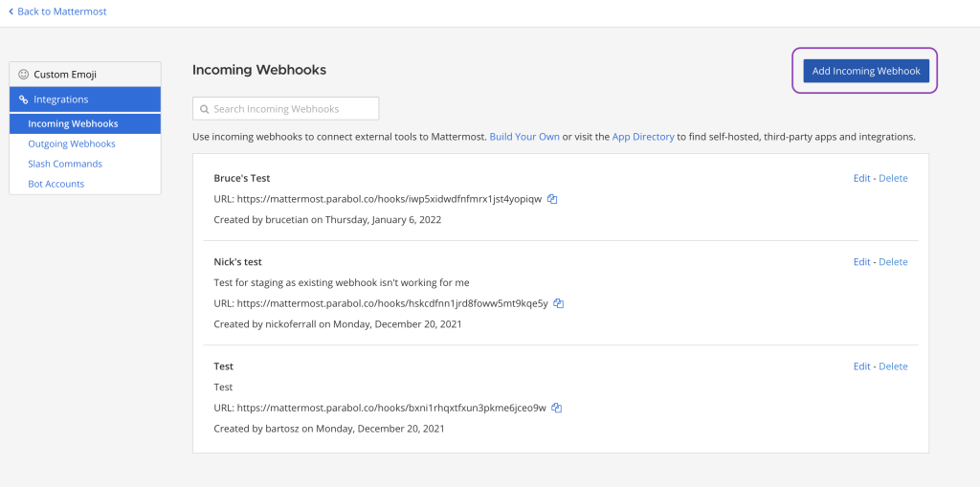Click the Nick's test webhook title
Viewport: 980px width, 487px height.
point(237,262)
